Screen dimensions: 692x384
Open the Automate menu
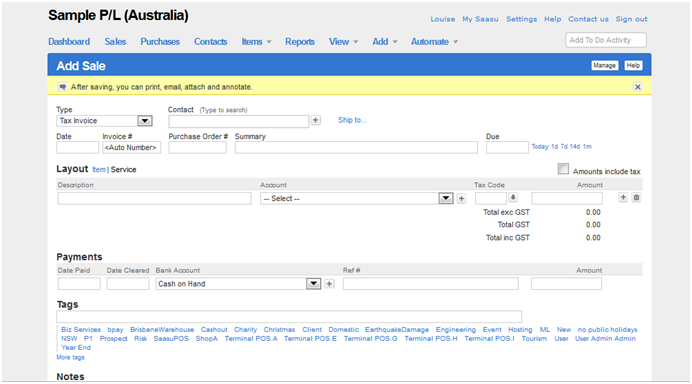pyautogui.click(x=434, y=41)
